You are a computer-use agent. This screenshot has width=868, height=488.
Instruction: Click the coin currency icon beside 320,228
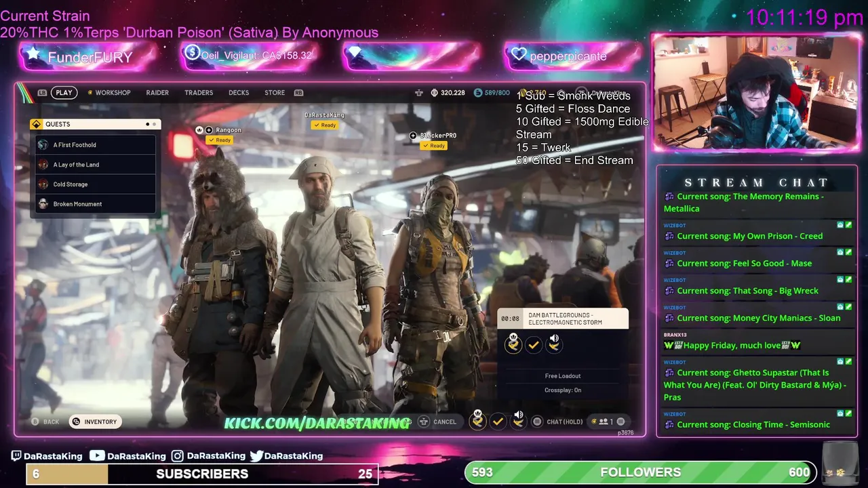click(x=434, y=93)
